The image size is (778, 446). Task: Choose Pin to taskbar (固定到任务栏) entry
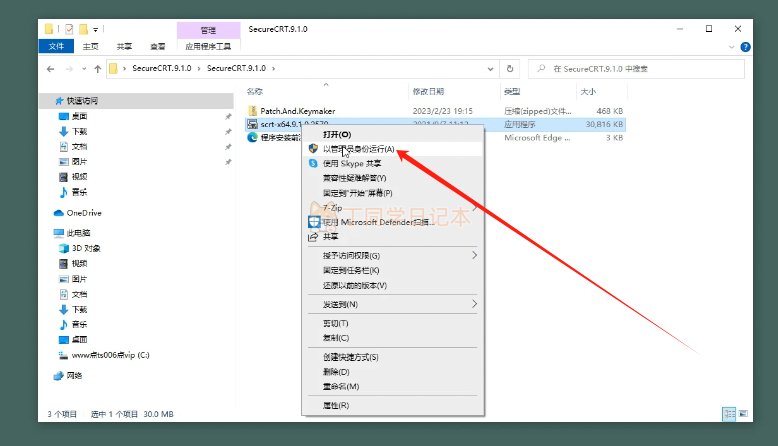point(392,270)
